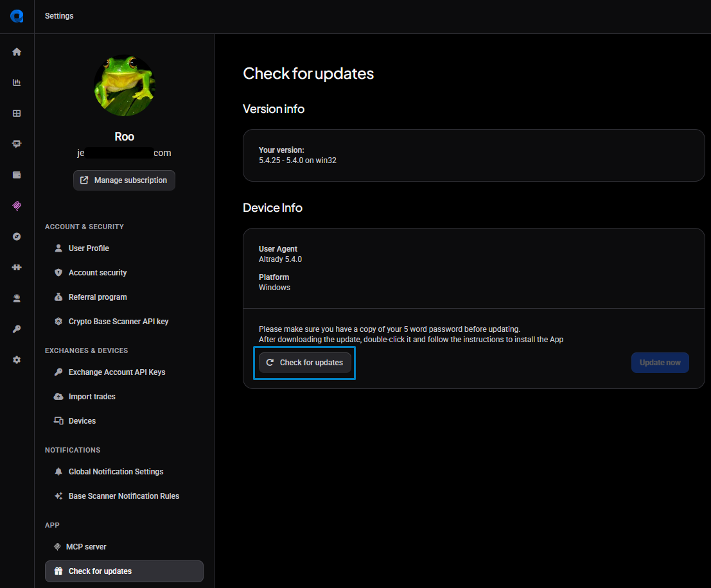Click the Exchange API Keys key icon
Image resolution: width=711 pixels, height=588 pixels.
(58, 372)
